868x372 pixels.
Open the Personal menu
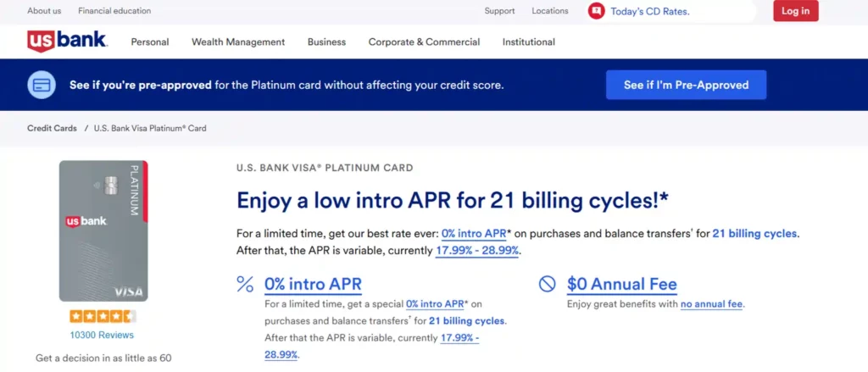click(150, 42)
